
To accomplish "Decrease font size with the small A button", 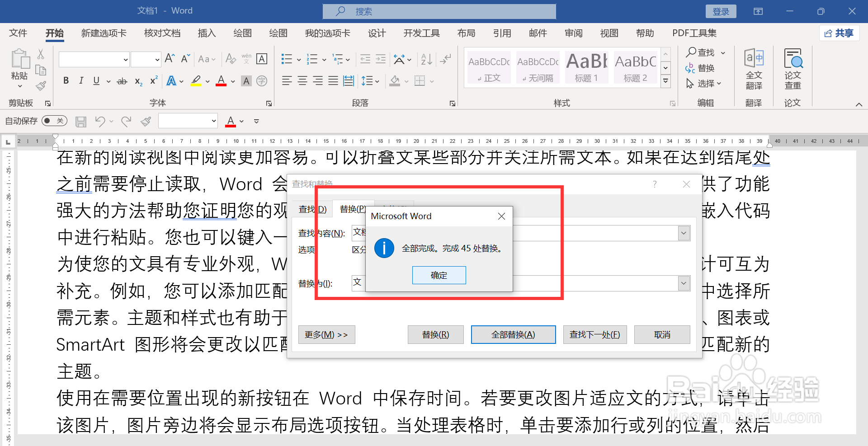I will coord(185,58).
